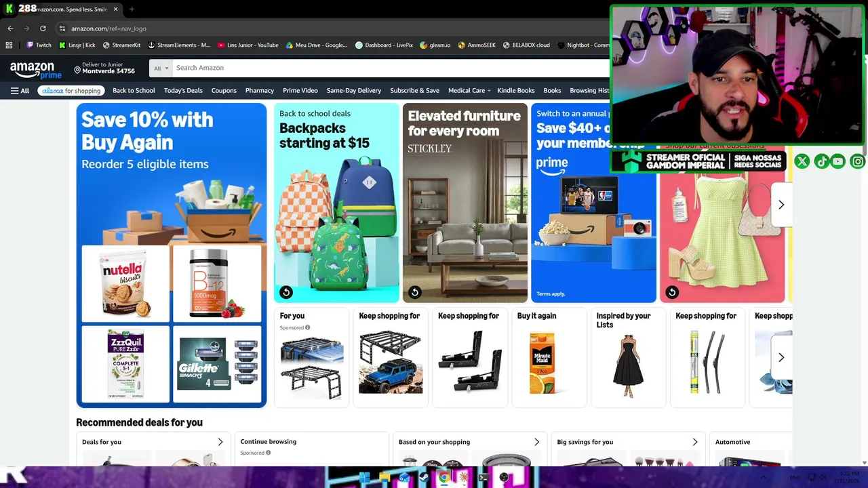The height and width of the screenshot is (488, 868).
Task: Click the delivery location pin icon
Action: pos(77,70)
